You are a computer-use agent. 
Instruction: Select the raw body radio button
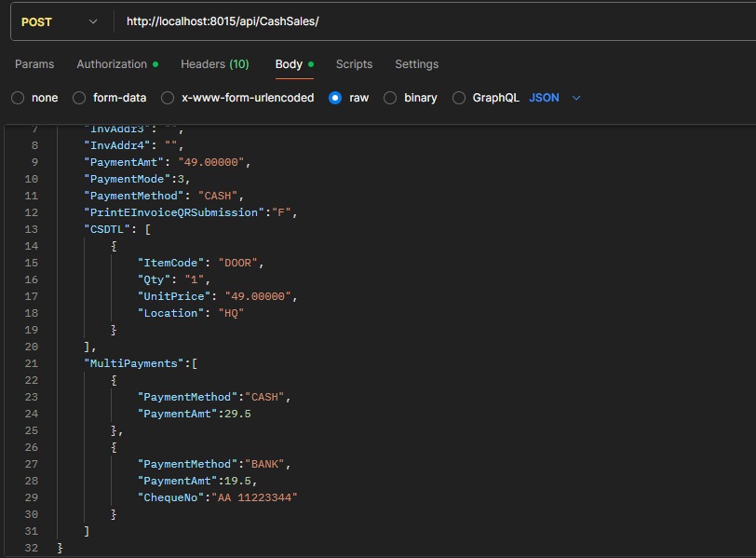(x=335, y=98)
